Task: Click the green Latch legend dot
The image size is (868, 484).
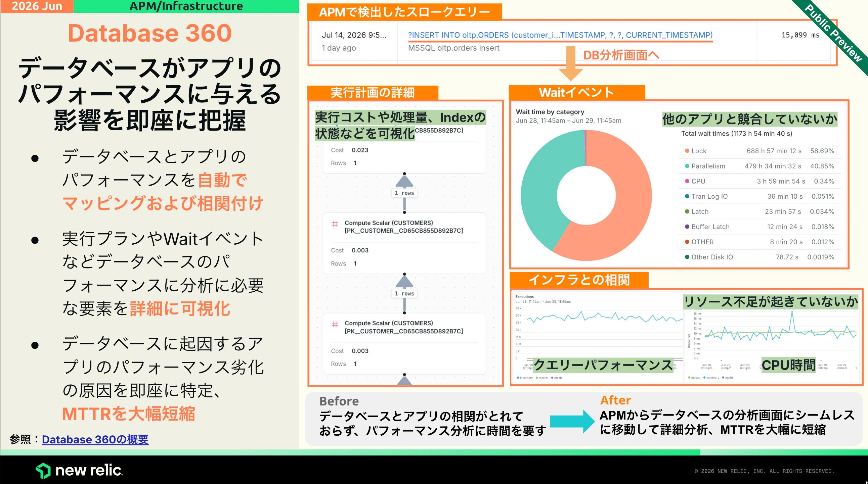Action: pos(687,211)
